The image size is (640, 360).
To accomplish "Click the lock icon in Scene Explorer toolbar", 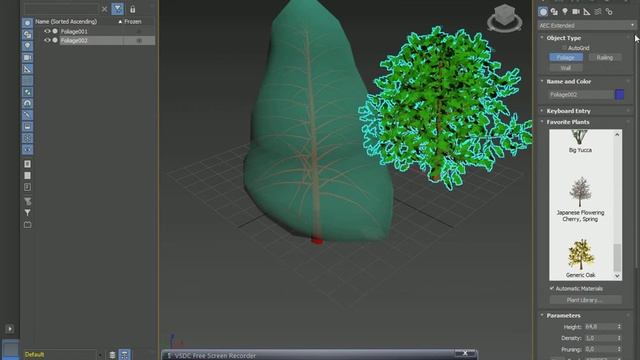I will pos(132,9).
